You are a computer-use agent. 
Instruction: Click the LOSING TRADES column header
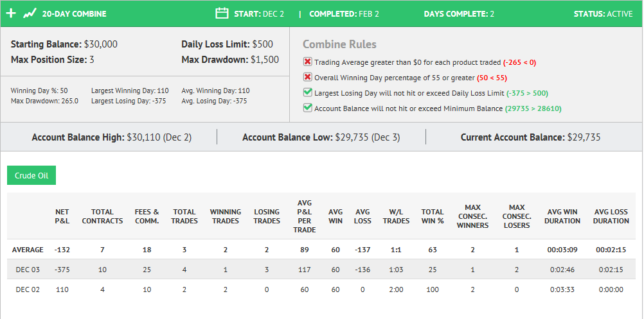click(x=267, y=216)
